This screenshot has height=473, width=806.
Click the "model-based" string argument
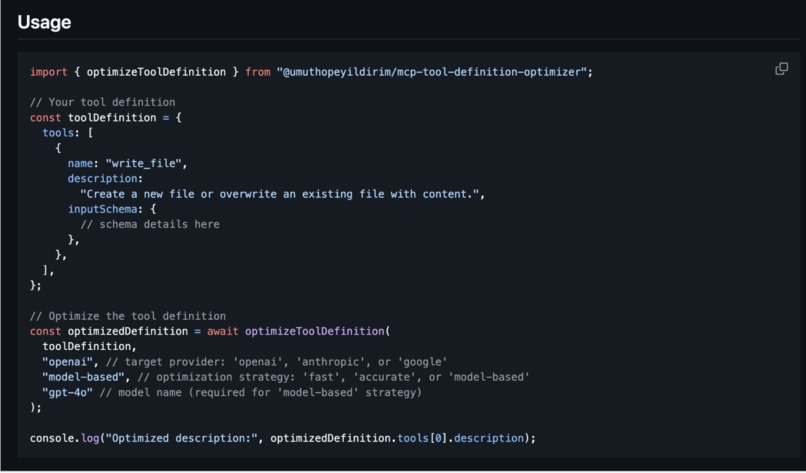pos(83,377)
